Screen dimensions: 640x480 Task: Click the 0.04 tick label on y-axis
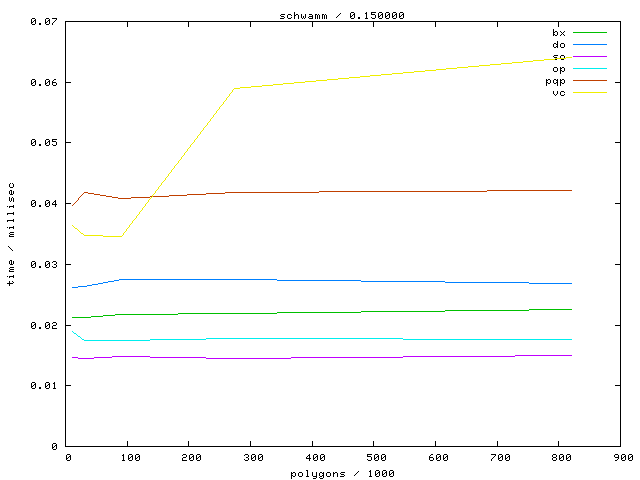(42, 204)
